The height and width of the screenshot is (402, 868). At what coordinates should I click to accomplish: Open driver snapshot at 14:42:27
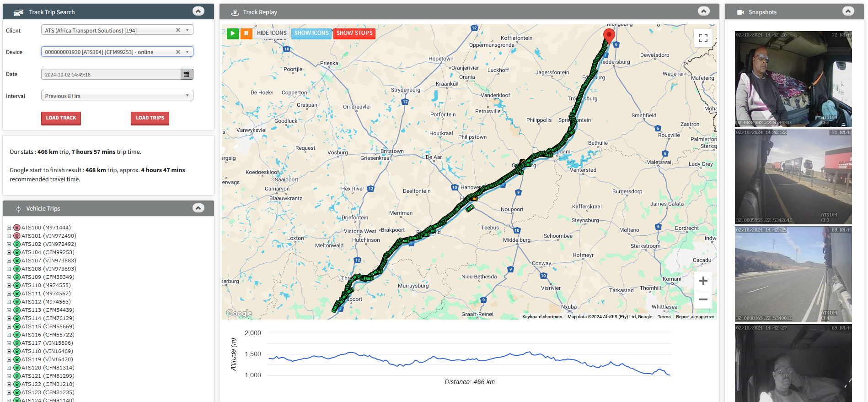pyautogui.click(x=793, y=363)
